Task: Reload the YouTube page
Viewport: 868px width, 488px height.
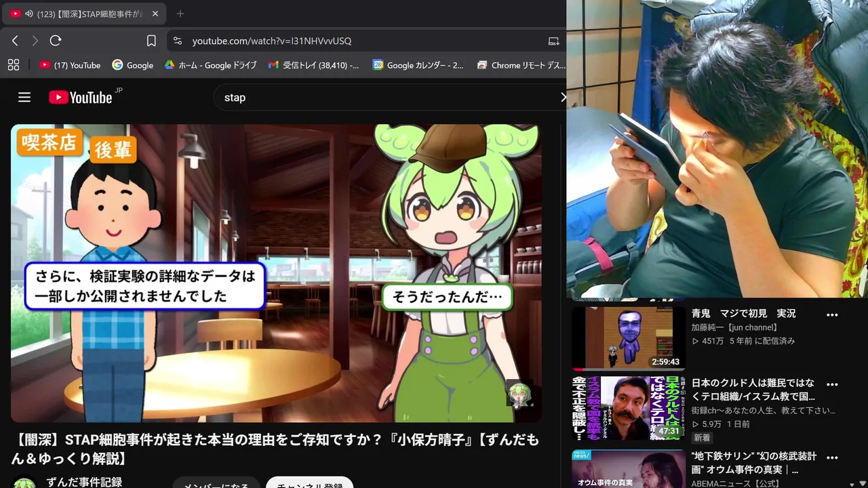Action: (56, 41)
